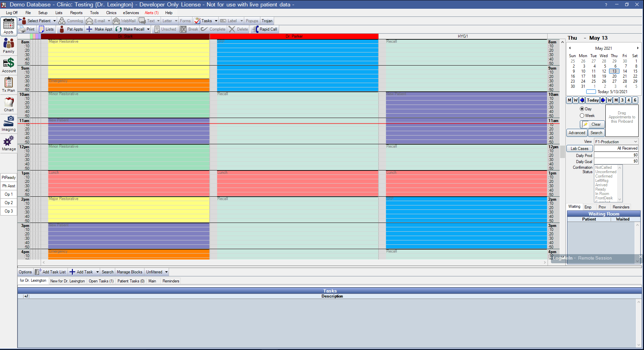The width and height of the screenshot is (644, 350).
Task: Open the F1-Production View dropdown
Action: 616,141
